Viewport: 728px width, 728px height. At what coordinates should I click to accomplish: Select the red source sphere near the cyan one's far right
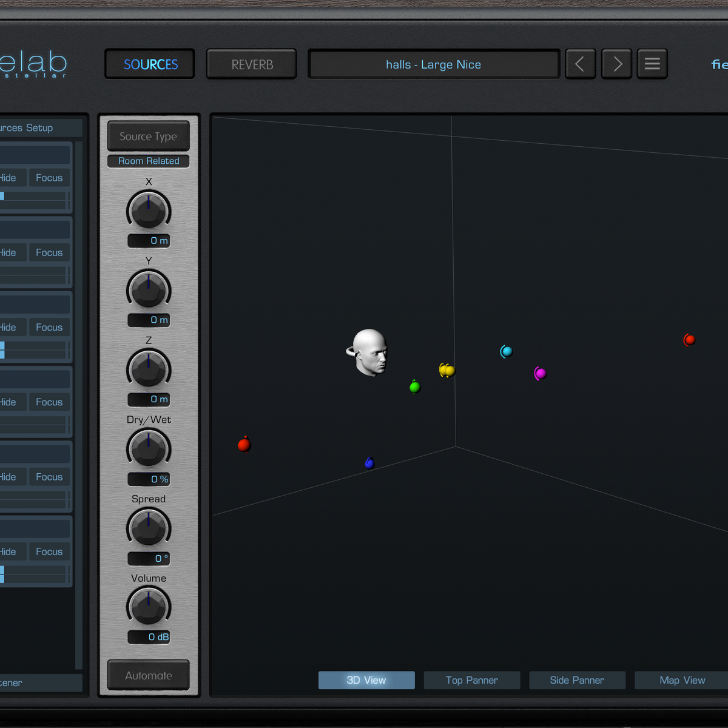[x=689, y=340]
